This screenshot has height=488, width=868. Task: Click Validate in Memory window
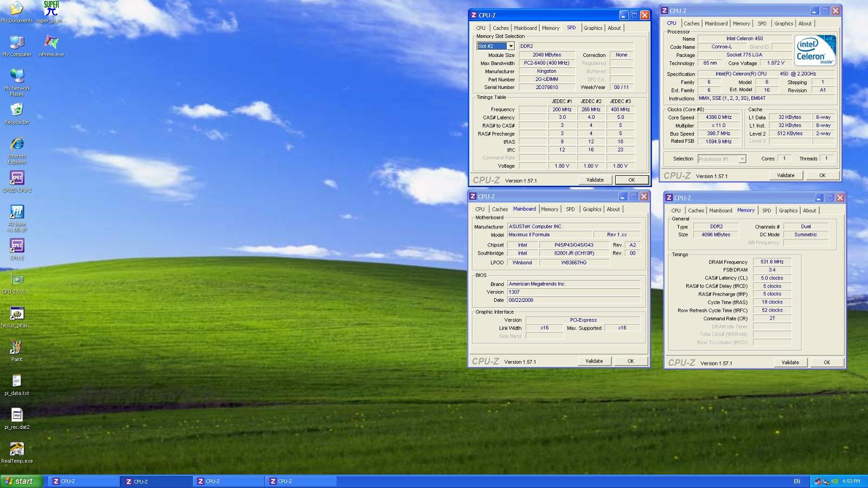point(790,363)
